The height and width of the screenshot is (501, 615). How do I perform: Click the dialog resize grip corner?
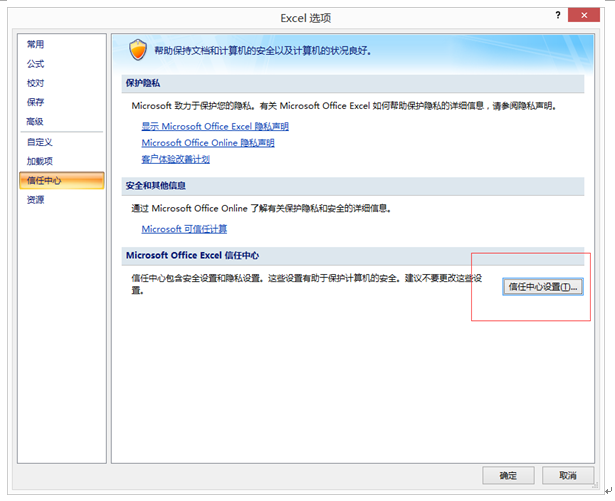[595, 485]
